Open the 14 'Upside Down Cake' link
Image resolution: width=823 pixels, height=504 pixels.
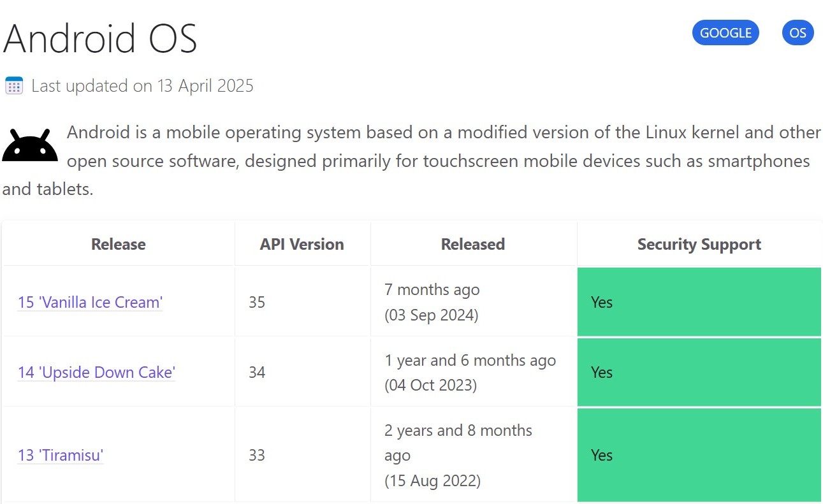(96, 372)
